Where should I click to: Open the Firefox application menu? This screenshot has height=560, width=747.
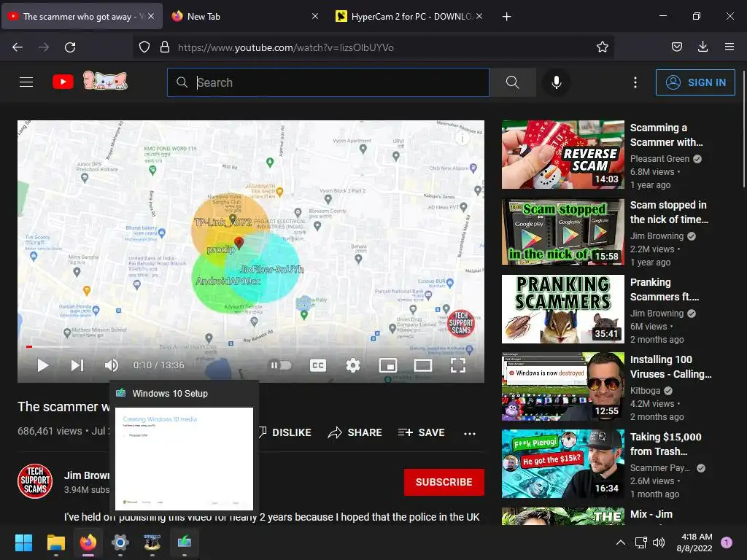coord(729,47)
